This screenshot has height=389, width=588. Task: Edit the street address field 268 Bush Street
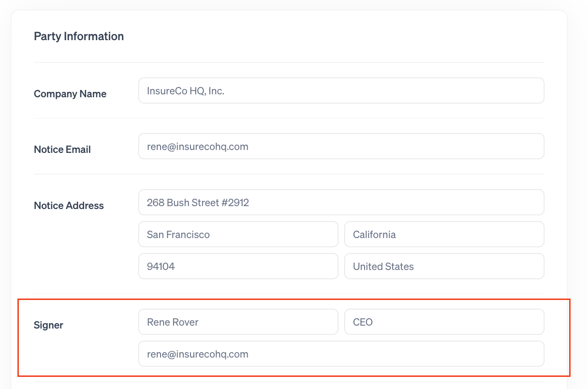pos(341,202)
